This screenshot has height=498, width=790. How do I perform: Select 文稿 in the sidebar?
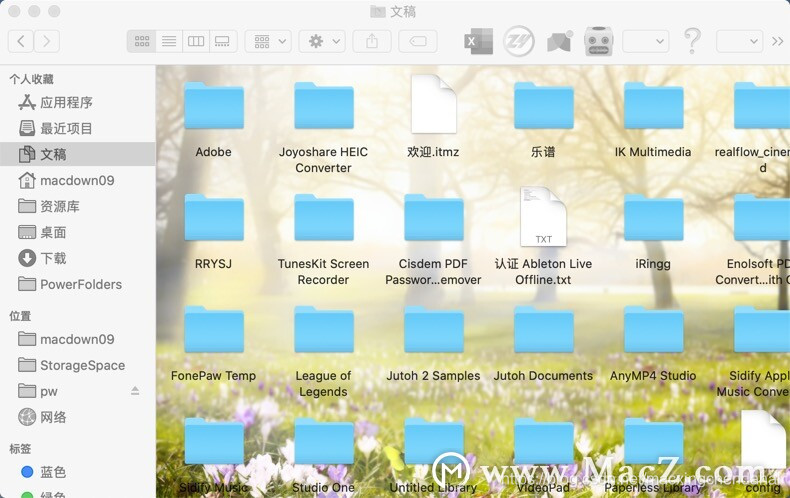point(78,154)
